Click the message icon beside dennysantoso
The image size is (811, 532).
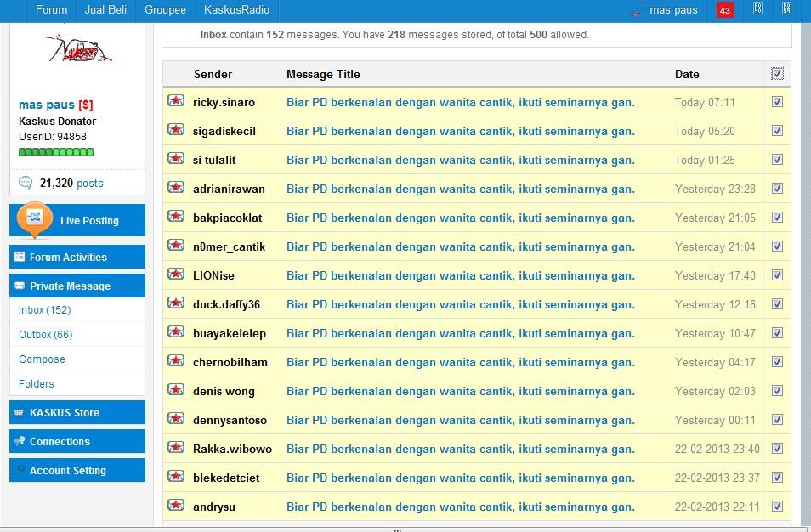[x=176, y=418]
